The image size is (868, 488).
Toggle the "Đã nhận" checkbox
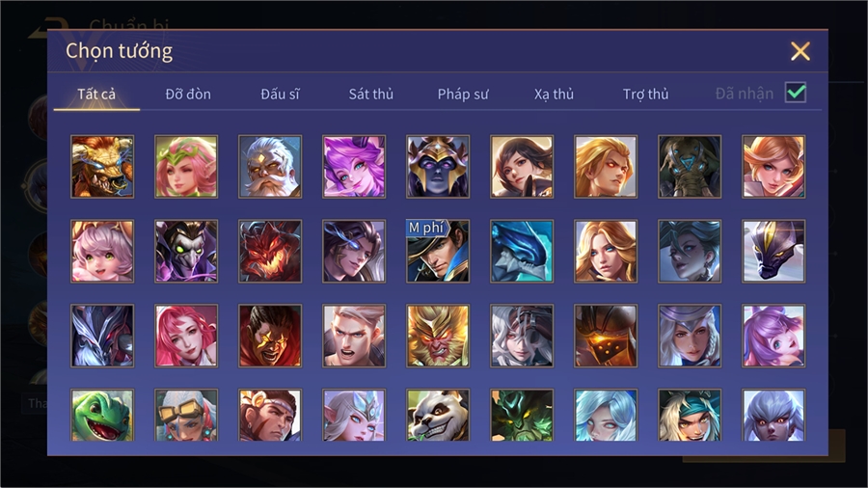796,93
